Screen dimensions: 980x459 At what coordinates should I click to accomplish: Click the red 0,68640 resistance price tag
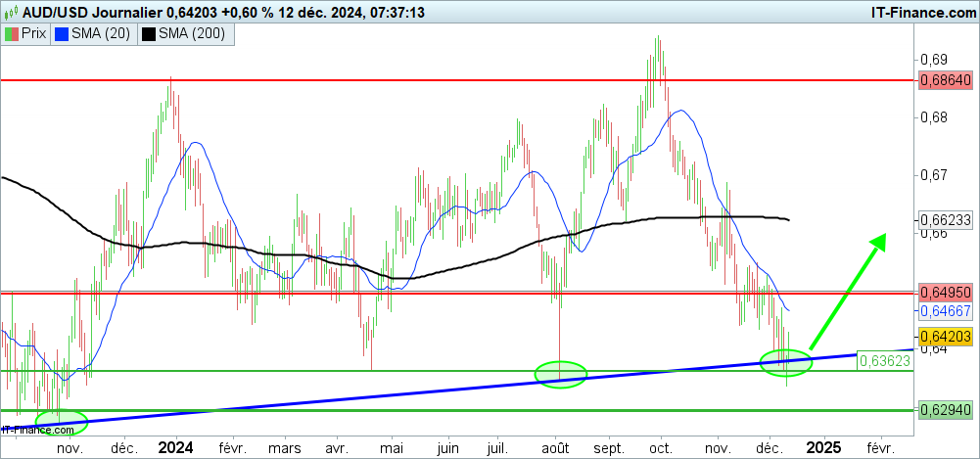945,80
